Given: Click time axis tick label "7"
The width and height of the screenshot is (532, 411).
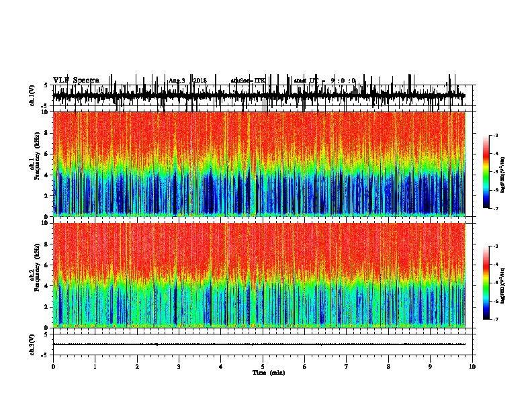Looking at the screenshot, I should click(x=347, y=367).
